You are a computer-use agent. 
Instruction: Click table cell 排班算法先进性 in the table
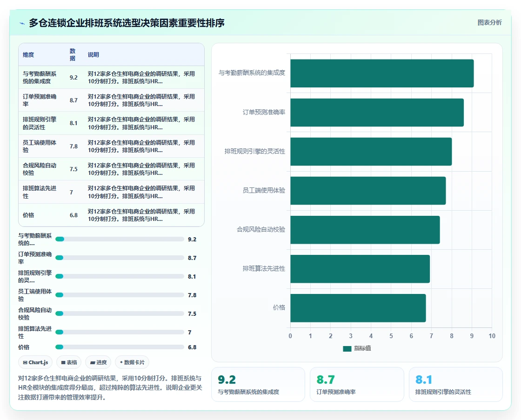[40, 192]
